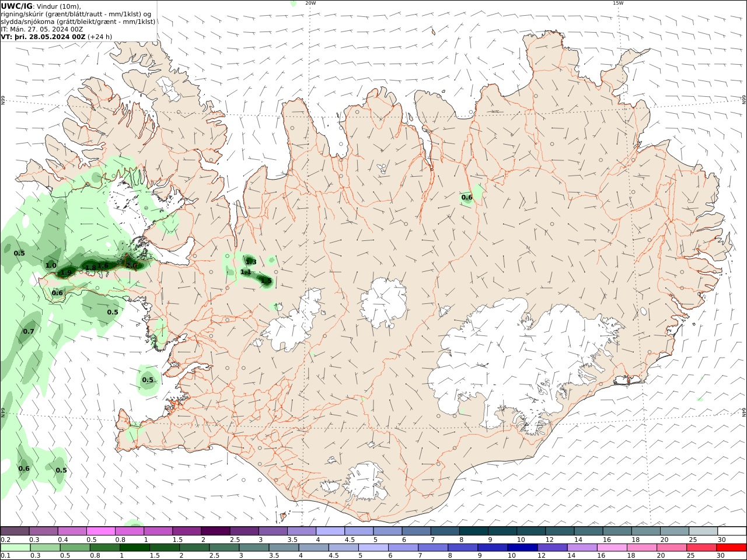Click the violet swatch labeled 12 in lower scale
Viewport: 747px width, 560px height.
click(x=552, y=548)
